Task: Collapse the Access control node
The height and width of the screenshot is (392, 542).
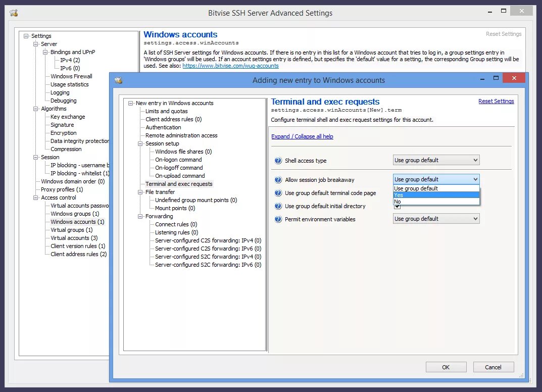Action: click(35, 198)
